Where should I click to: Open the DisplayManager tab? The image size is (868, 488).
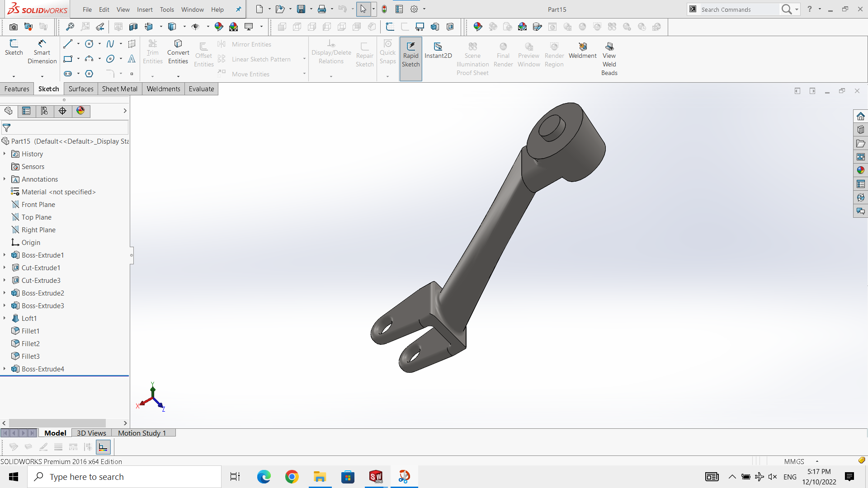80,111
